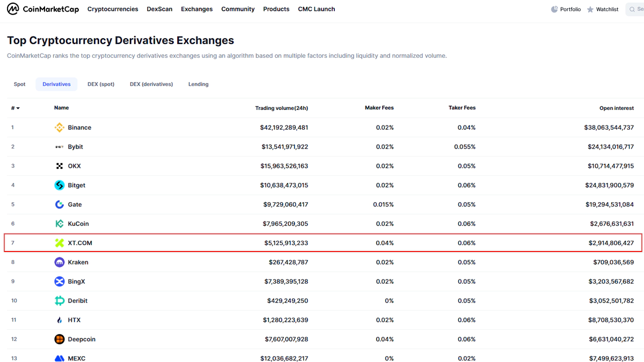
Task: Switch to the Spot tab
Action: tap(20, 84)
